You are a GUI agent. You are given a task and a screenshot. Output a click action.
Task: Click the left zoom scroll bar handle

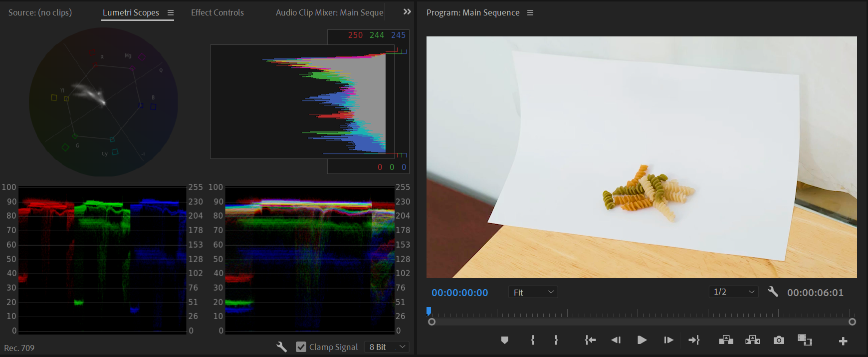click(x=432, y=322)
